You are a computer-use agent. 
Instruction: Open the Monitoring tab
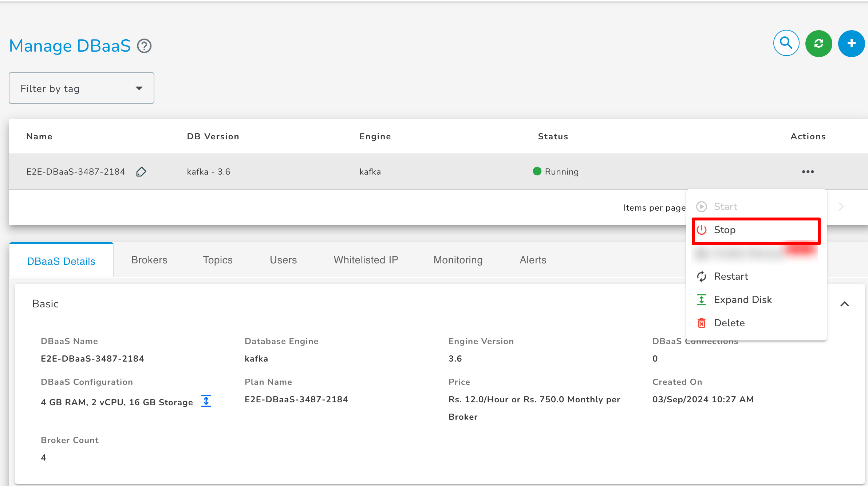(458, 260)
